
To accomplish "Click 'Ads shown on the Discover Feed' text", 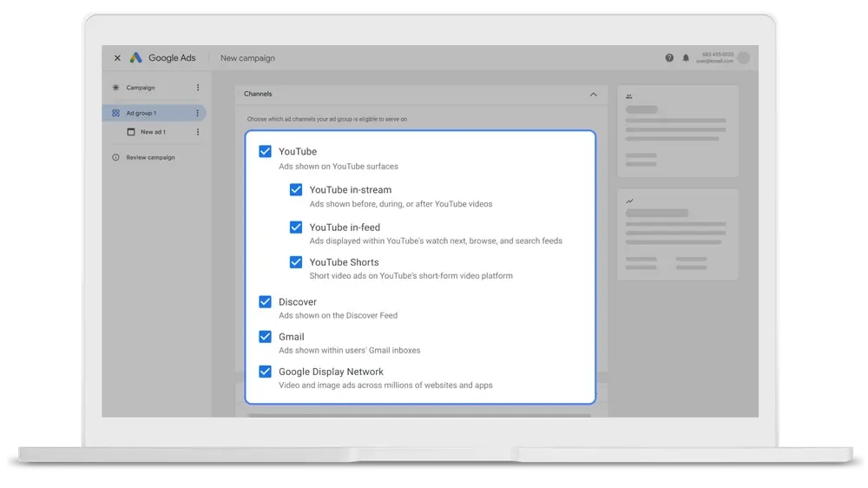I will pos(339,315).
